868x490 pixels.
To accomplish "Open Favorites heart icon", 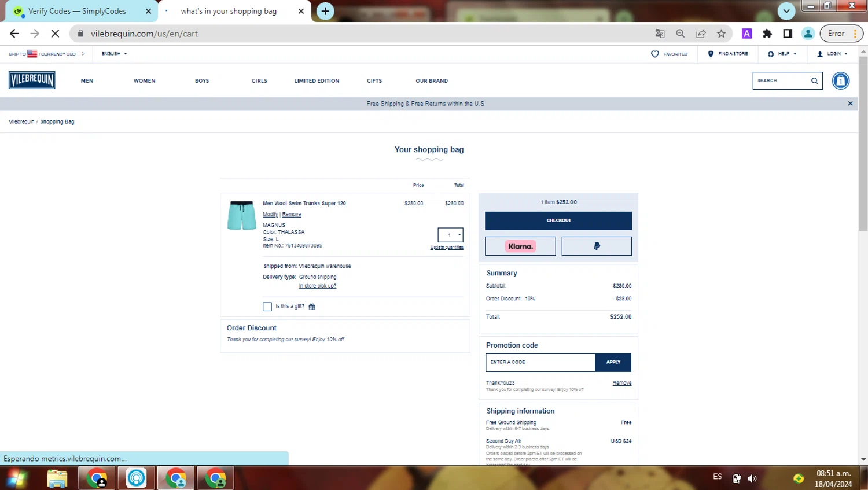I will point(655,54).
